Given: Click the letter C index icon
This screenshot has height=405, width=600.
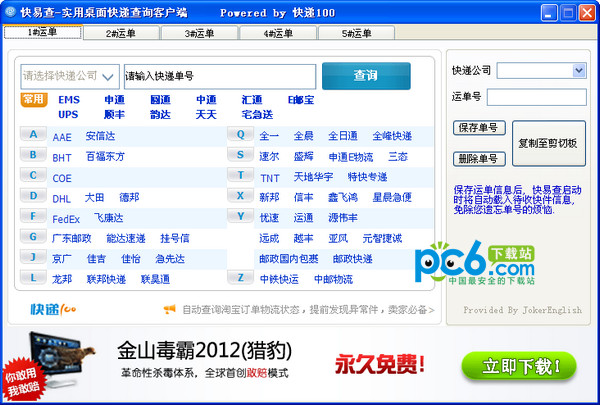Looking at the screenshot, I should click(33, 175).
